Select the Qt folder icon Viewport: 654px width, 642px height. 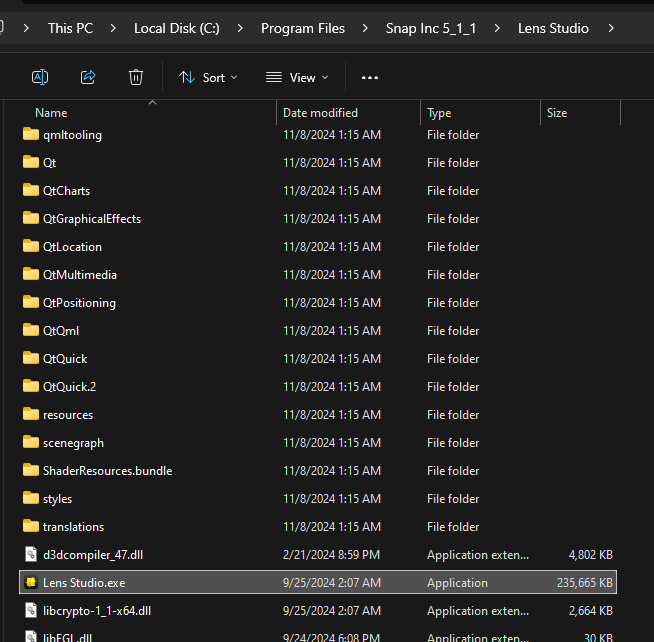click(x=31, y=162)
